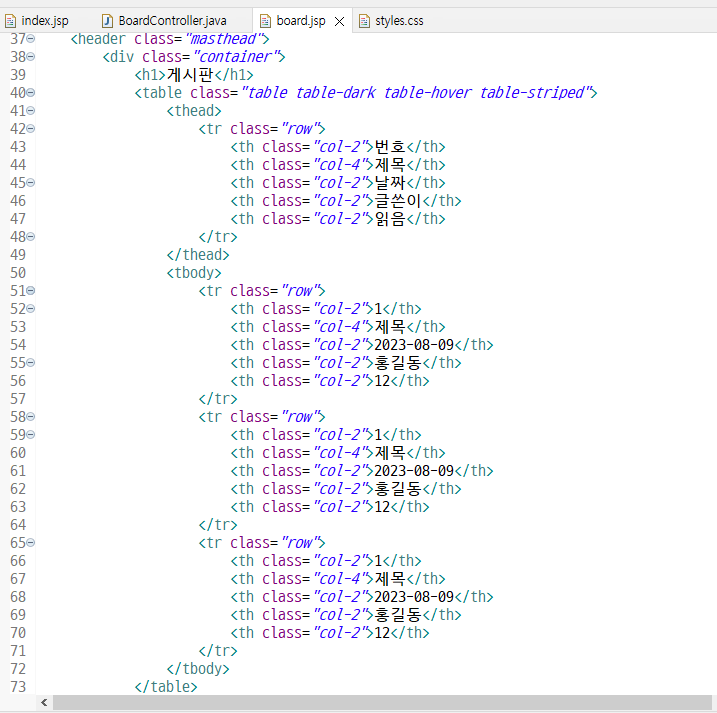Click line number 64 in the gutter

(x=18, y=525)
